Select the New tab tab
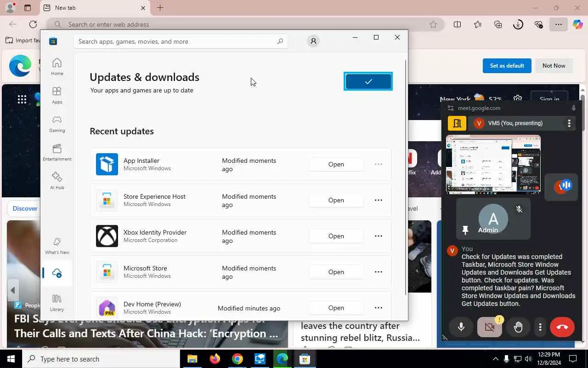The image size is (588, 368). point(95,8)
